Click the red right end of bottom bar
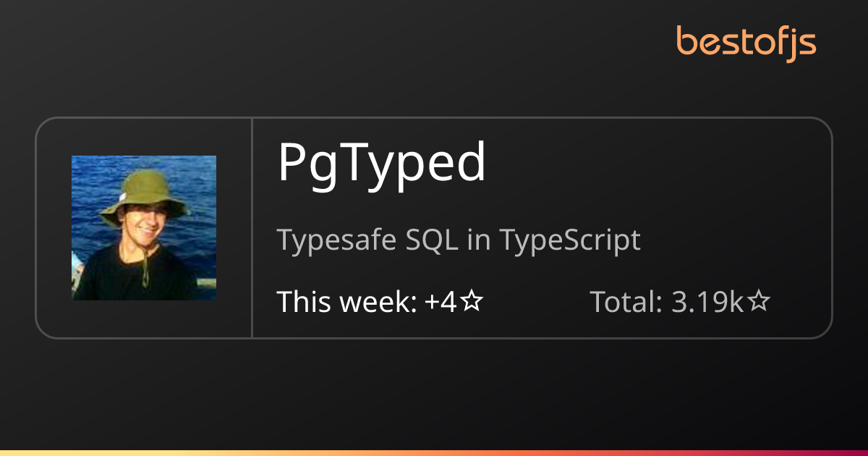The image size is (868, 456). [x=854, y=452]
